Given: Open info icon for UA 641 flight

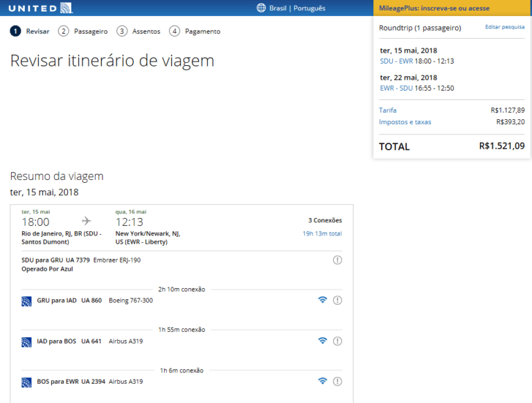Looking at the screenshot, I should coord(337,341).
